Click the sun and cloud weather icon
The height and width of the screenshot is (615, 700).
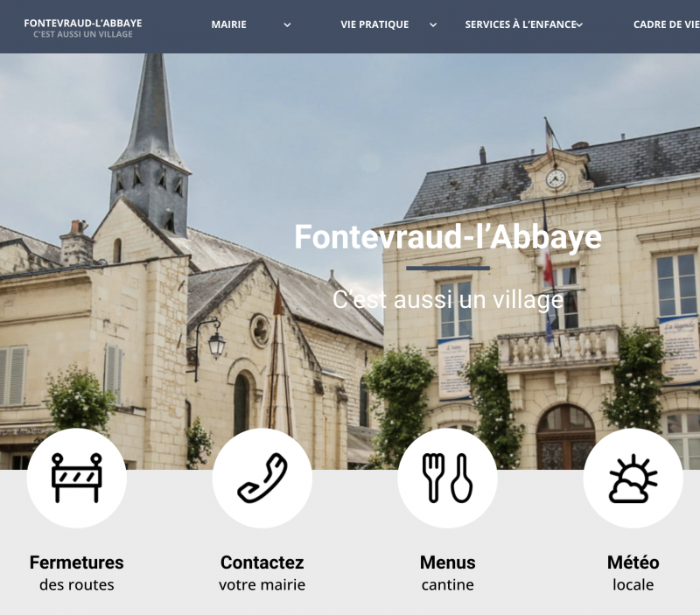tap(633, 478)
